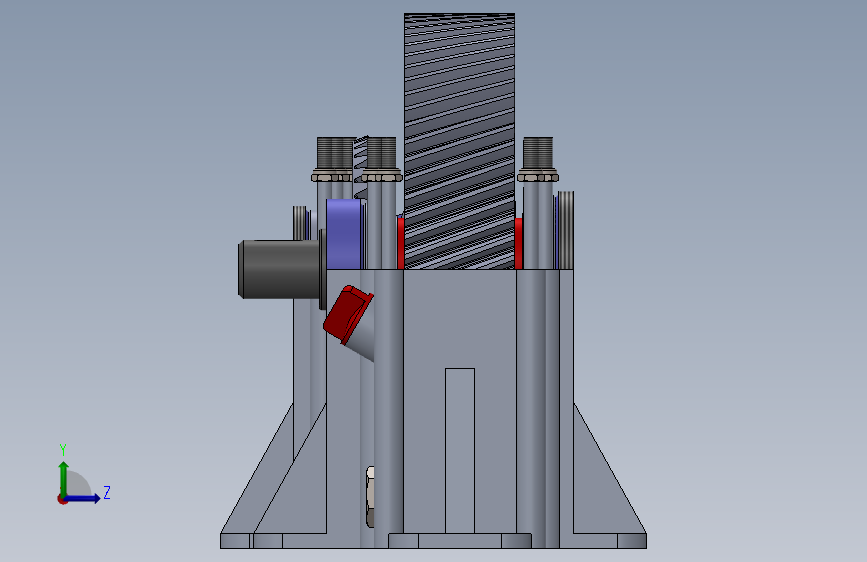Select the red seal left of gear
This screenshot has height=562, width=867.
(x=400, y=243)
